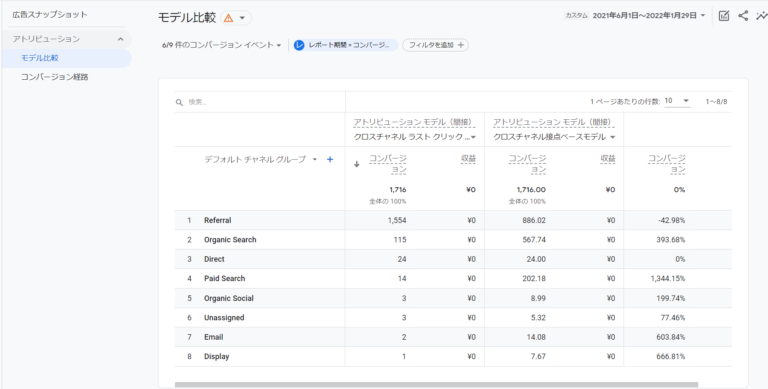
Task: Select the Email row
Action: [453, 337]
